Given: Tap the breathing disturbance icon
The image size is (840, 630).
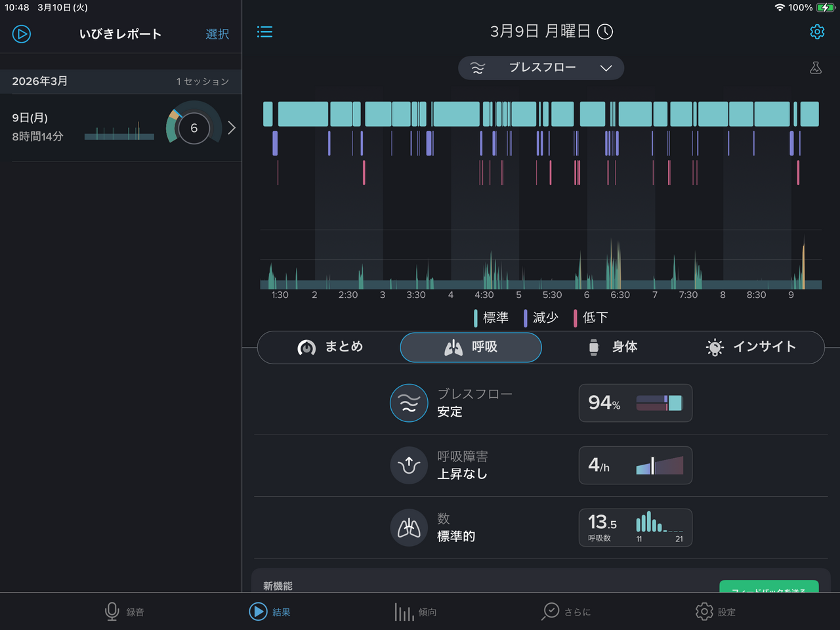Looking at the screenshot, I should (409, 465).
